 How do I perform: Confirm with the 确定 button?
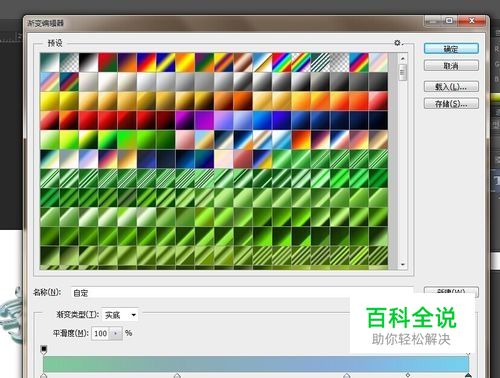pyautogui.click(x=451, y=49)
